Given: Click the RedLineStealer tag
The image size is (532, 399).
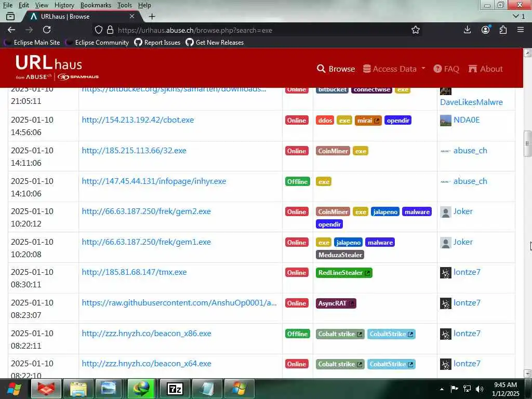Looking at the screenshot, I should tap(344, 273).
